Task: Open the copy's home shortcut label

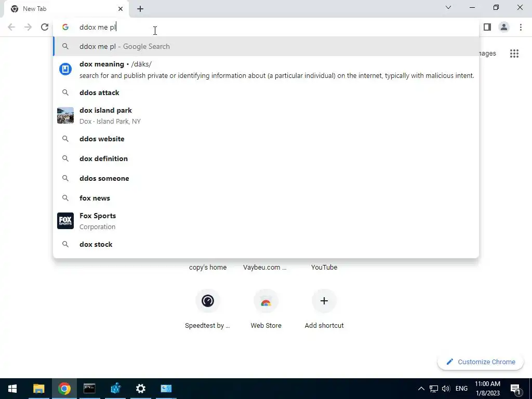Action: tap(208, 268)
